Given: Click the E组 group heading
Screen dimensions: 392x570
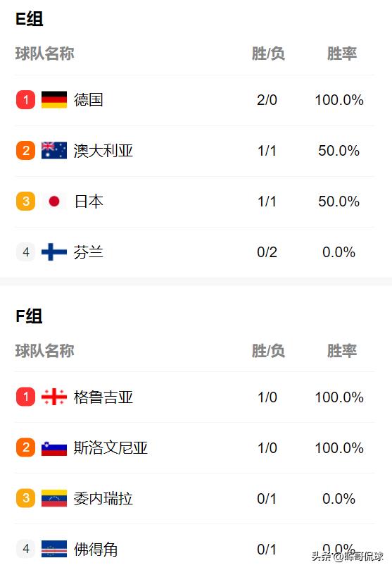Looking at the screenshot, I should tap(30, 19).
